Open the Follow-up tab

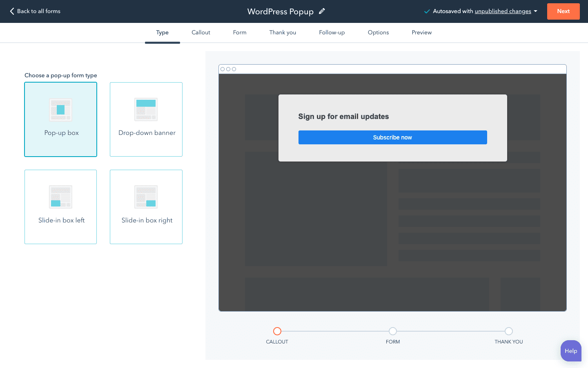(332, 33)
